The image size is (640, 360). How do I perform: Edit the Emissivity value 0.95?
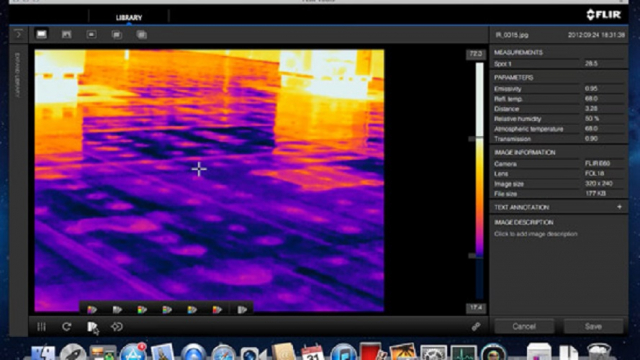pos(591,89)
